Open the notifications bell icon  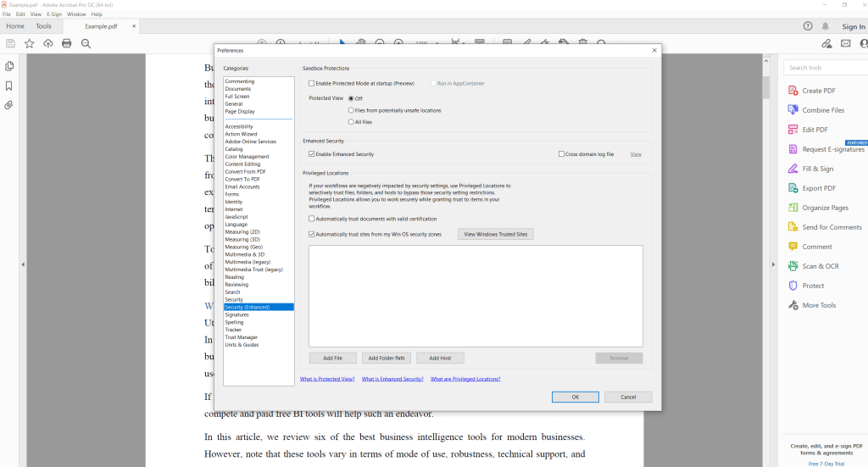pos(826,26)
